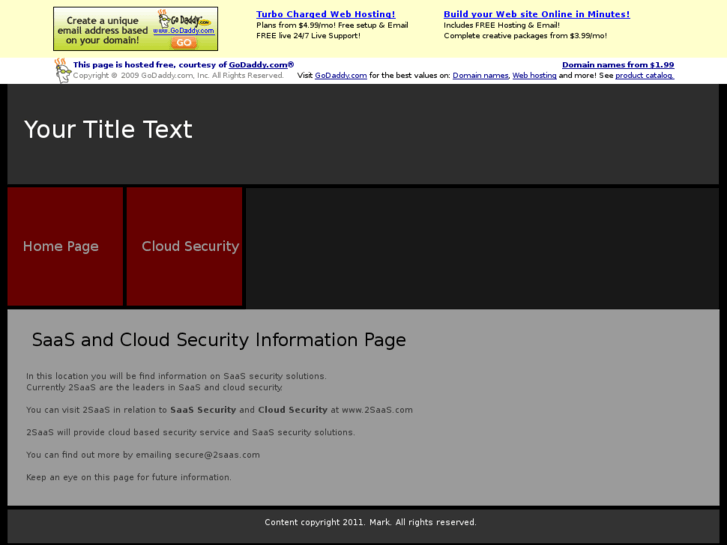Click the GoDaddy mascot icon
The height and width of the screenshot is (545, 727).
(x=62, y=71)
